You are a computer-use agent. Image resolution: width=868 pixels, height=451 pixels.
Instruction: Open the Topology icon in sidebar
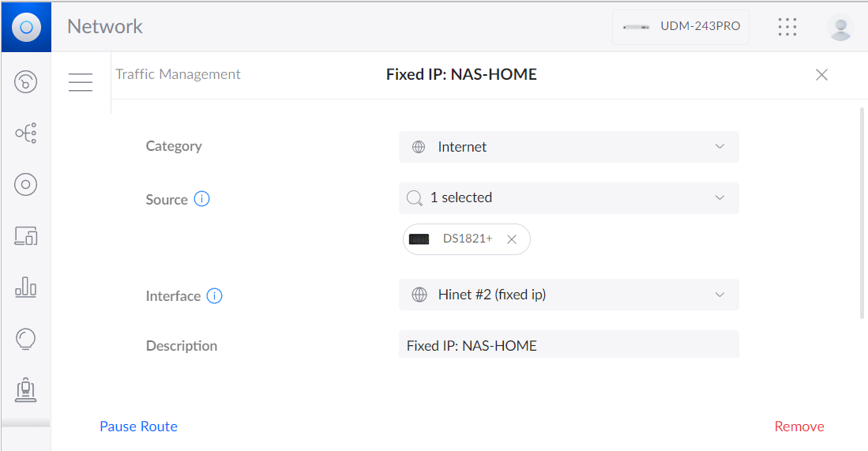coord(26,133)
